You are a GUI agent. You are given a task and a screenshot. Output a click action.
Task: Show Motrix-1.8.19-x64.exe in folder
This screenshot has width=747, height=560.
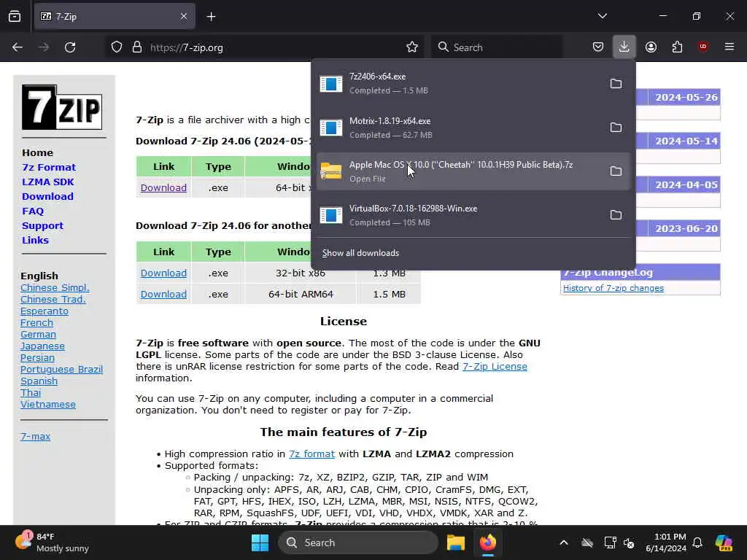click(616, 128)
